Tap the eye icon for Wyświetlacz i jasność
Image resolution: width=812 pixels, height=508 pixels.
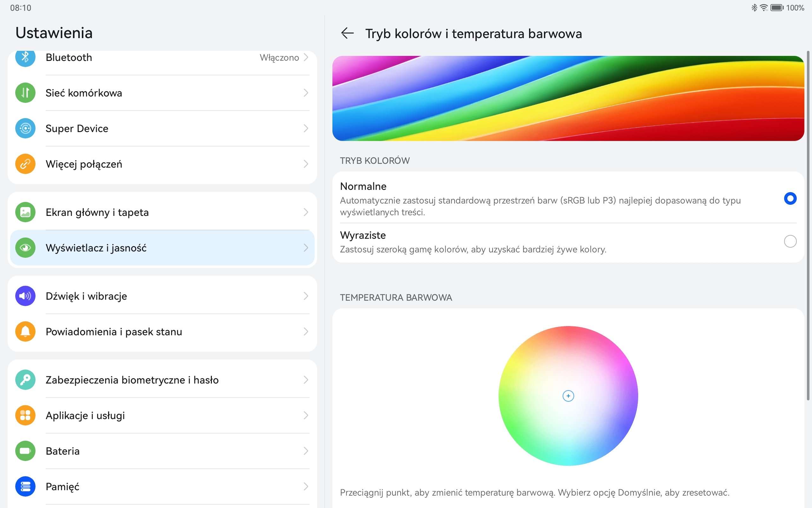25,248
